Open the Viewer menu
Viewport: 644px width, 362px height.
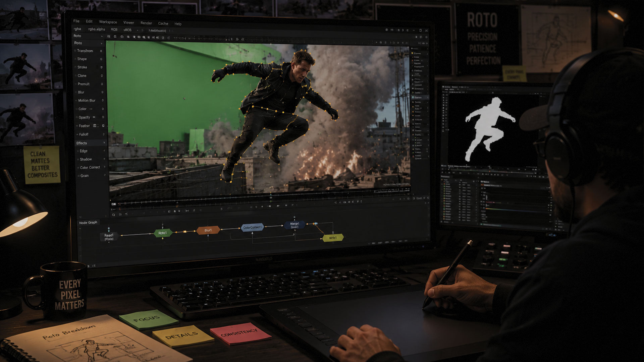tap(129, 22)
